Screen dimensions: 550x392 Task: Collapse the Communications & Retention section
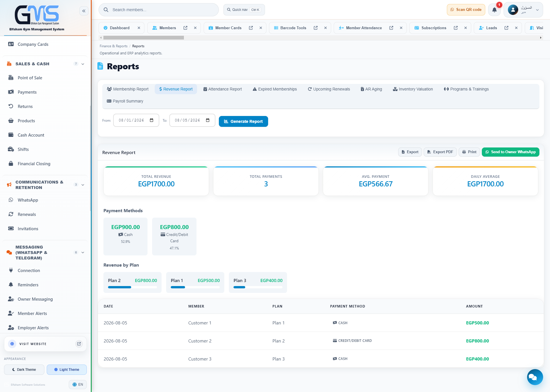(83, 185)
